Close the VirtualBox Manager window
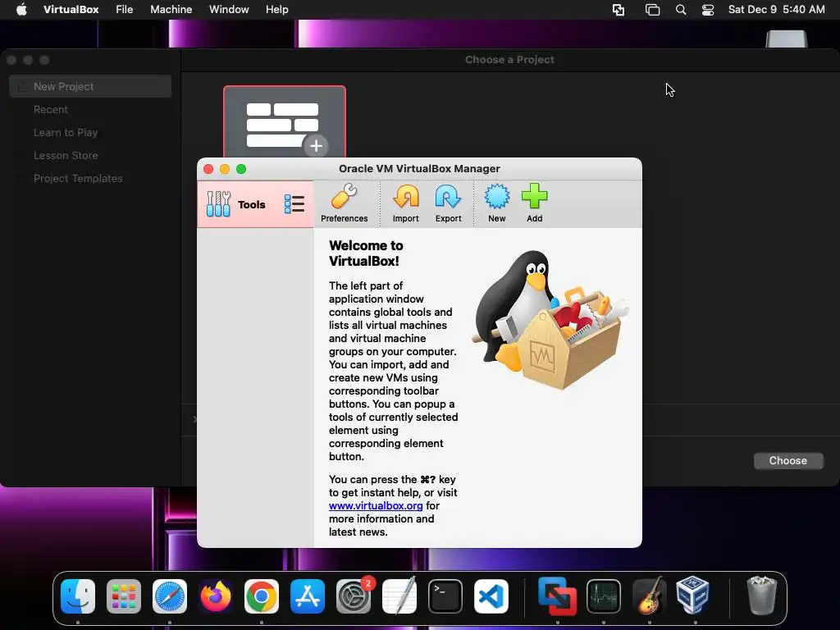This screenshot has width=840, height=630. tap(208, 169)
